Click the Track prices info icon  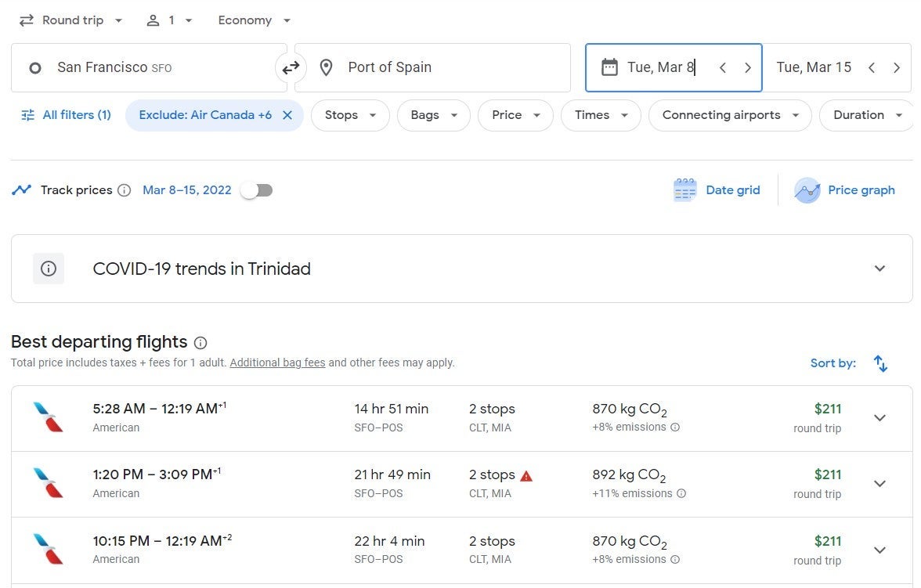click(x=124, y=190)
